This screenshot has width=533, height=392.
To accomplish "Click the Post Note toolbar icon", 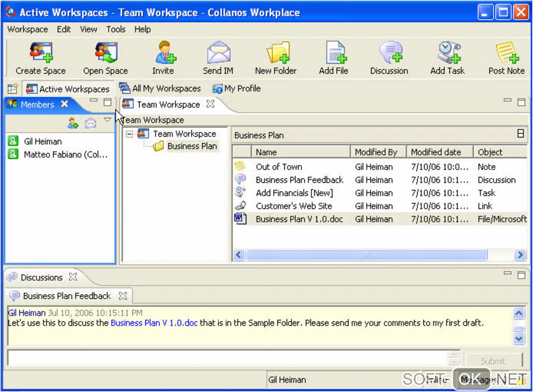I will 507,52.
